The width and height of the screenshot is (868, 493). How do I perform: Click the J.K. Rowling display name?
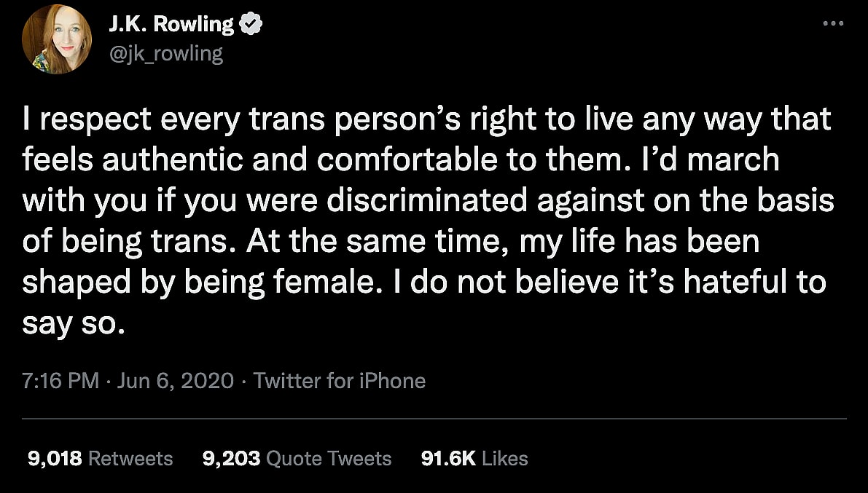click(171, 25)
